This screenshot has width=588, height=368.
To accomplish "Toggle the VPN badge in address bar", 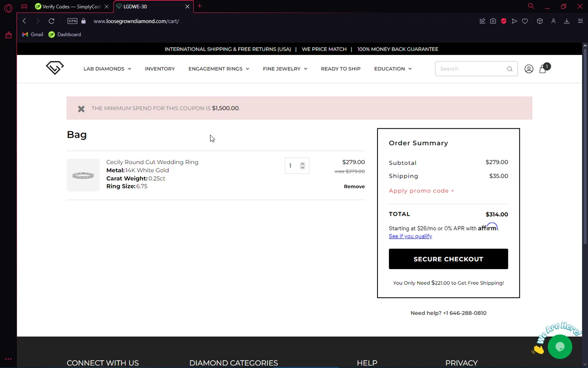I will tap(73, 21).
